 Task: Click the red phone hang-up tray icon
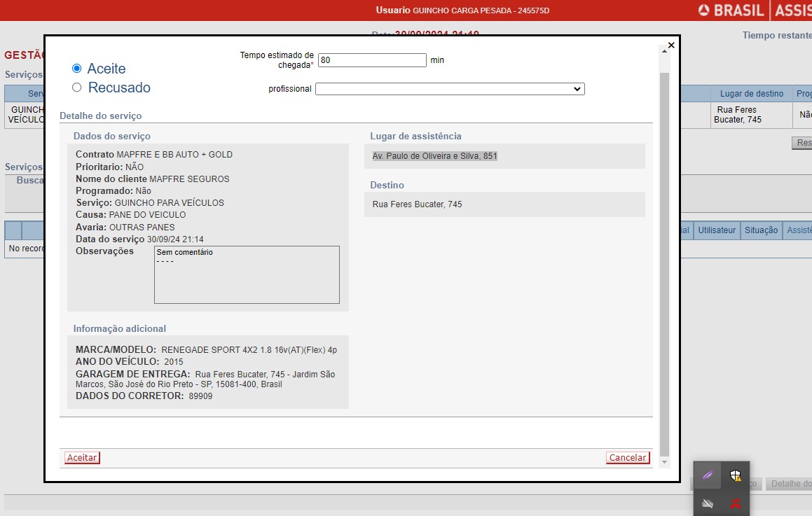735,503
